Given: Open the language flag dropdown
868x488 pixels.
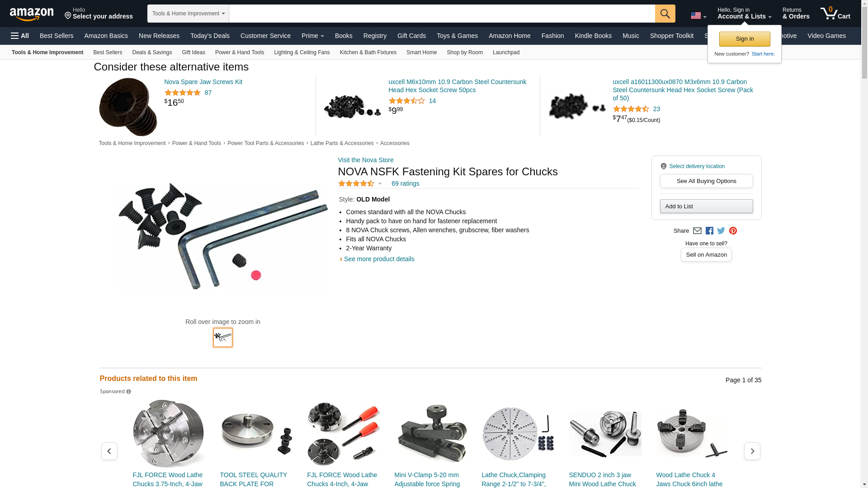Looking at the screenshot, I should (698, 16).
